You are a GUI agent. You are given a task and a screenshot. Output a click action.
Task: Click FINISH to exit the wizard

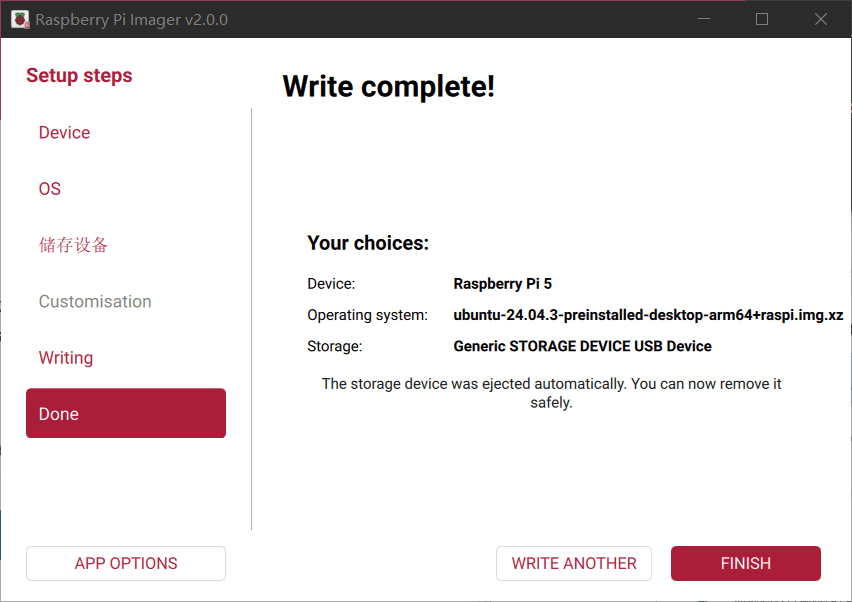tap(745, 563)
